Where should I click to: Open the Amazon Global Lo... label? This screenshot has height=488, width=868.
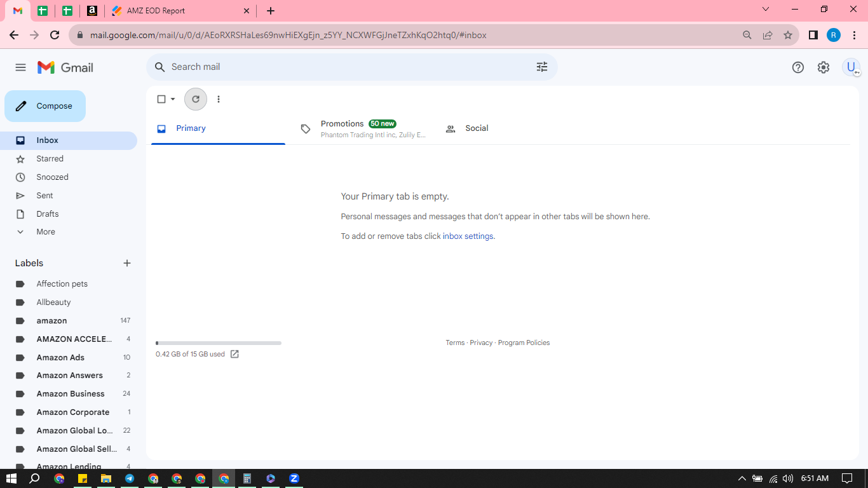coord(69,431)
